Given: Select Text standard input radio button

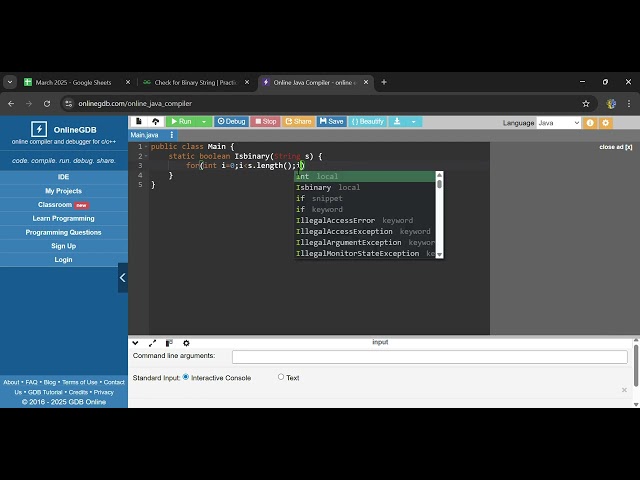Looking at the screenshot, I should [281, 377].
